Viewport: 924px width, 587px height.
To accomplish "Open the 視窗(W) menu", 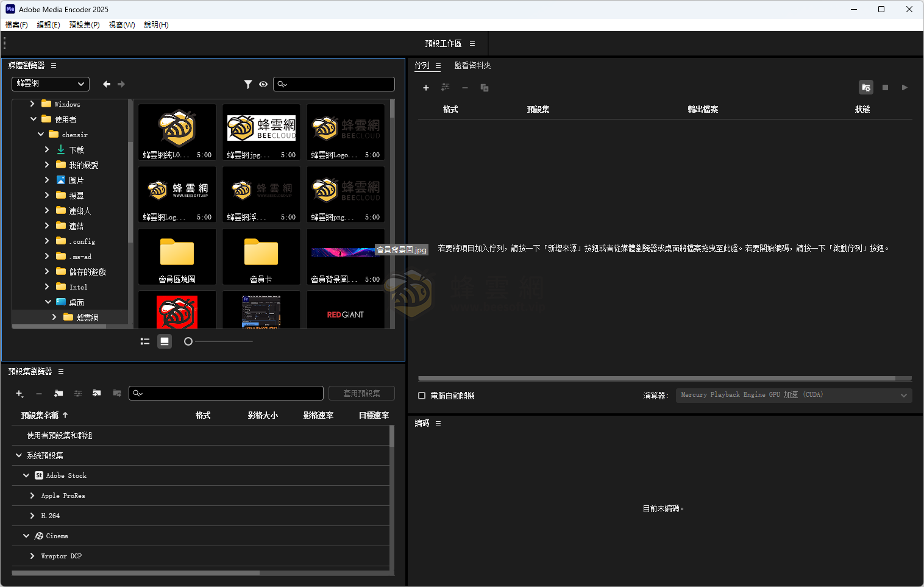I will [122, 25].
